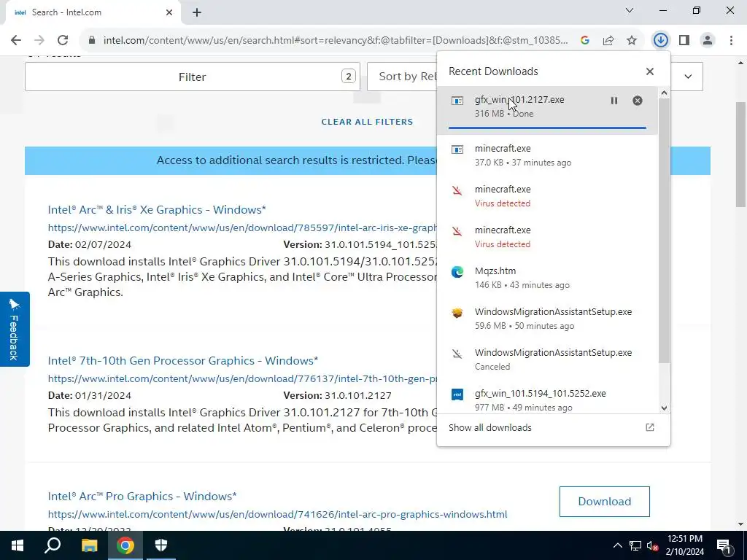
Task: Open the tab search chevron
Action: 630,10
